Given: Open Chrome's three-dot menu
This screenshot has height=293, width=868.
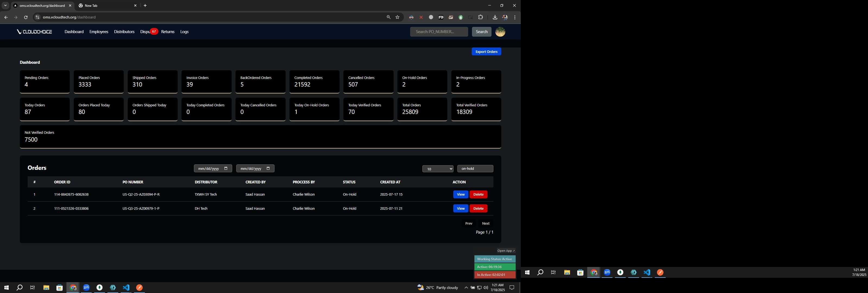Looking at the screenshot, I should (515, 17).
